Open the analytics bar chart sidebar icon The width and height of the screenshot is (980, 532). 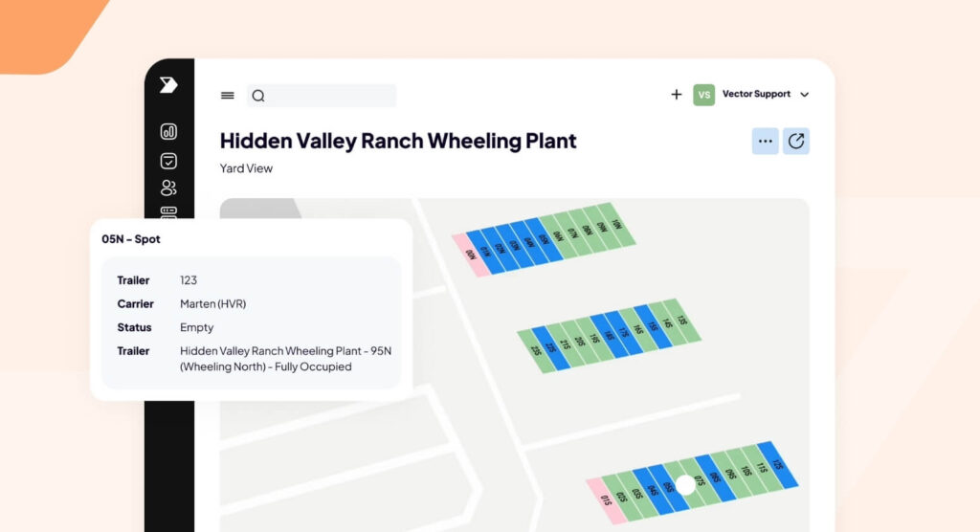168,132
